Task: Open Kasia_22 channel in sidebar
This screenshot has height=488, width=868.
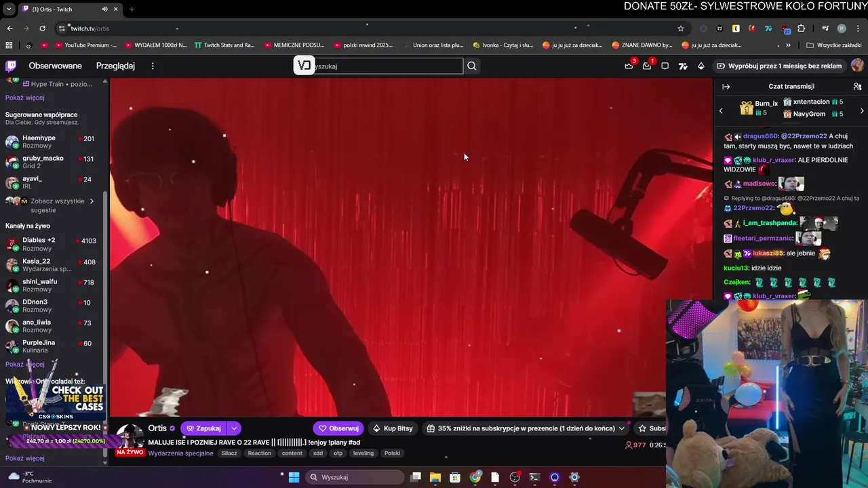Action: 52,264
